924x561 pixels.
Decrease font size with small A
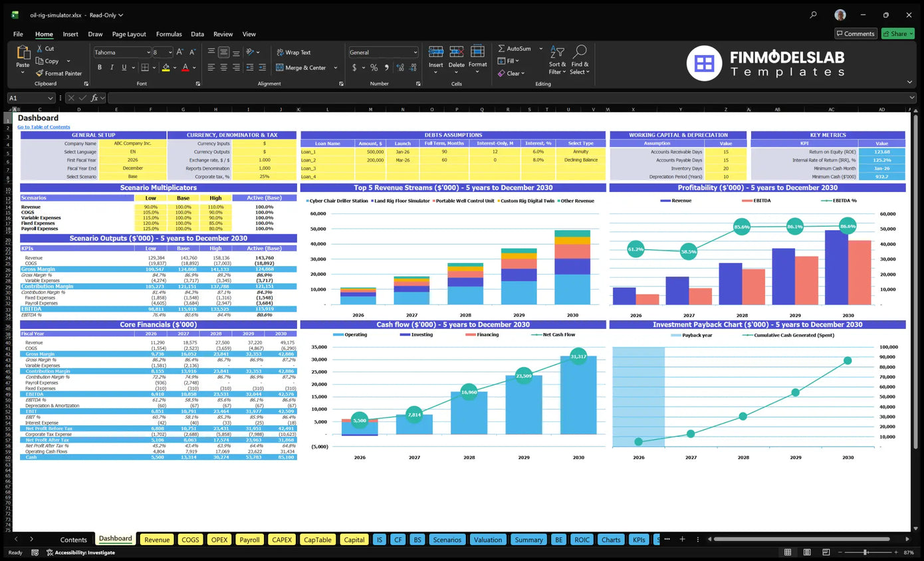coord(192,52)
